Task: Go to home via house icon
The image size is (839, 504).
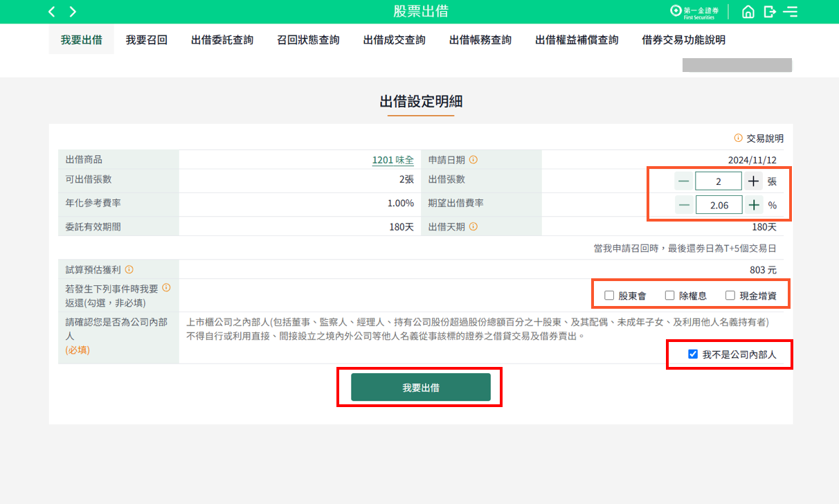Action: [x=748, y=12]
